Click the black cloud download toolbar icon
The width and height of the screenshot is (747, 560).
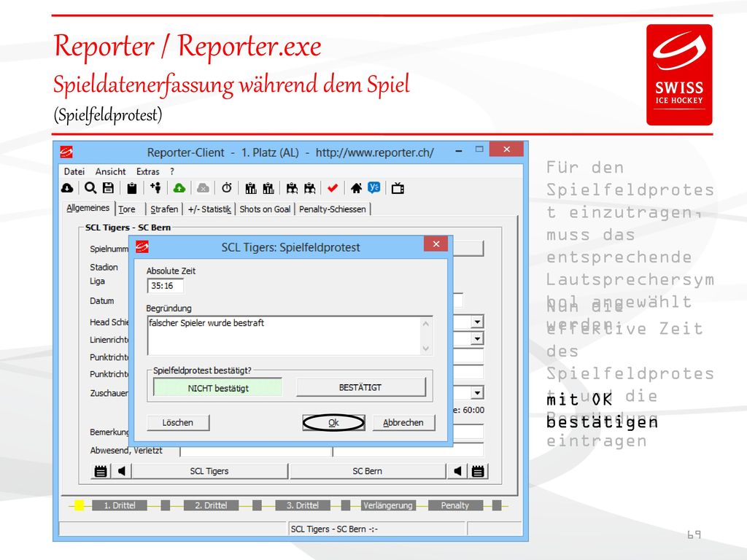pos(67,188)
